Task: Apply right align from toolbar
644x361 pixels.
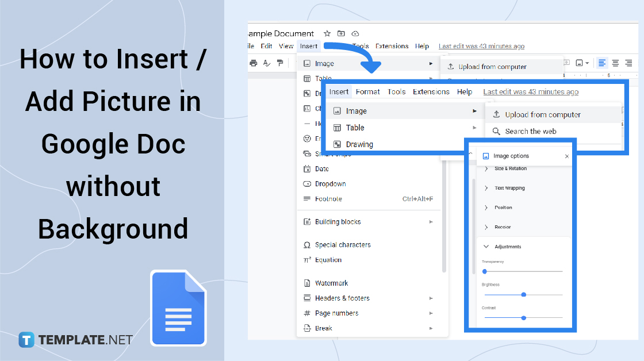Action: [628, 63]
